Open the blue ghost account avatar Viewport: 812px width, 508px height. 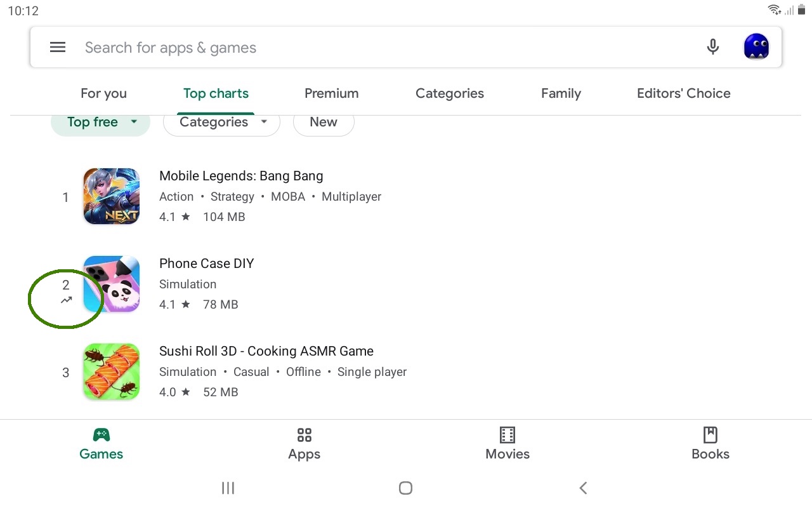[756, 47]
